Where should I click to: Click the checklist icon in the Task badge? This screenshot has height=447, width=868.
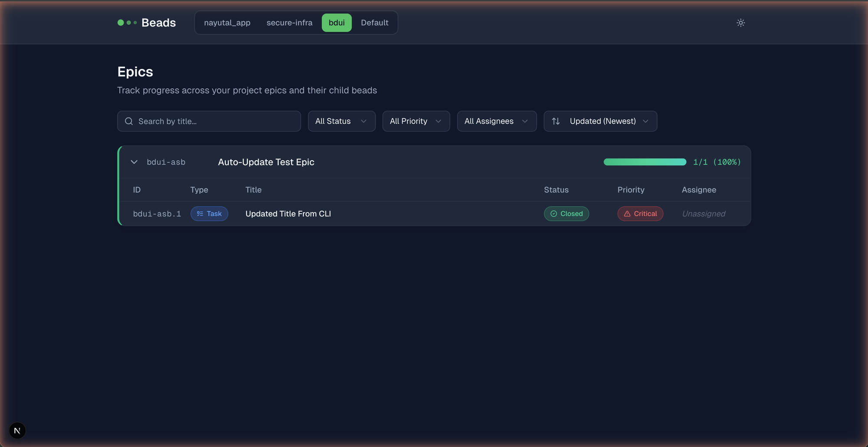point(199,213)
